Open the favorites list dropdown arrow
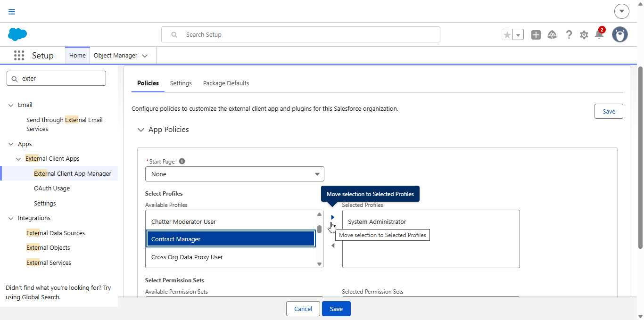644x320 pixels. pyautogui.click(x=518, y=35)
